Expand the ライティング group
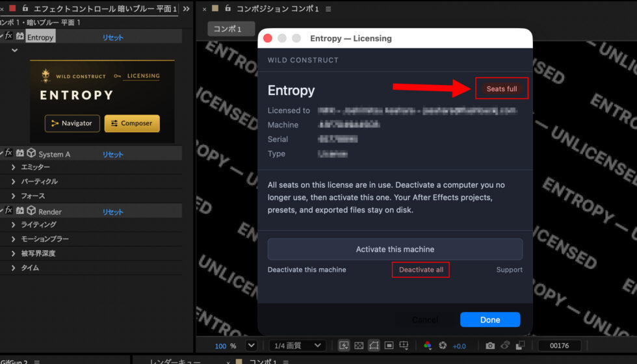This screenshot has width=637, height=364. tap(14, 224)
